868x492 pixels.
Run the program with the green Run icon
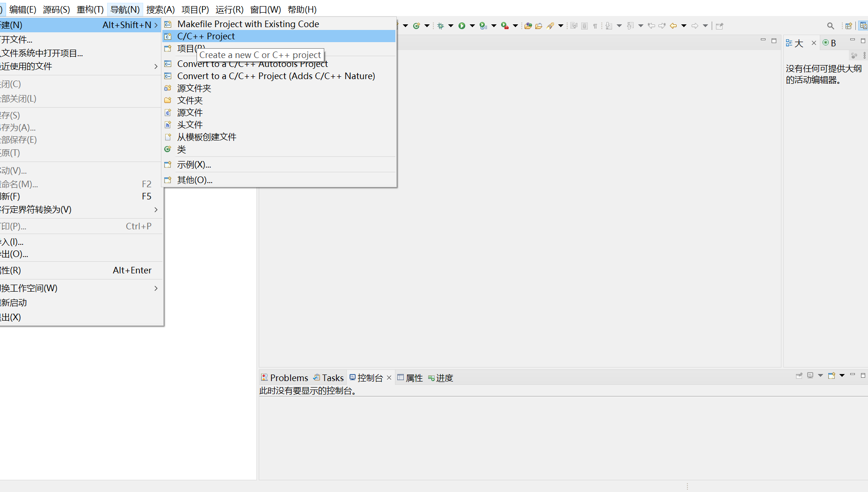pyautogui.click(x=462, y=26)
